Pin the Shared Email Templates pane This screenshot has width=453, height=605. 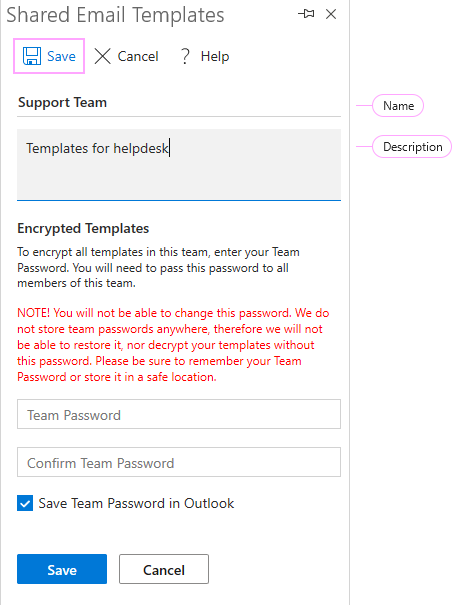pos(306,14)
